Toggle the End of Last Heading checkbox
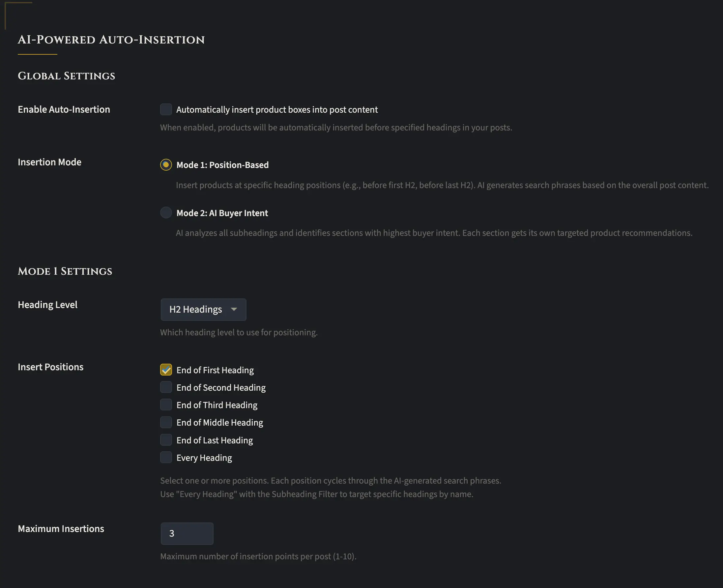 [x=166, y=440]
